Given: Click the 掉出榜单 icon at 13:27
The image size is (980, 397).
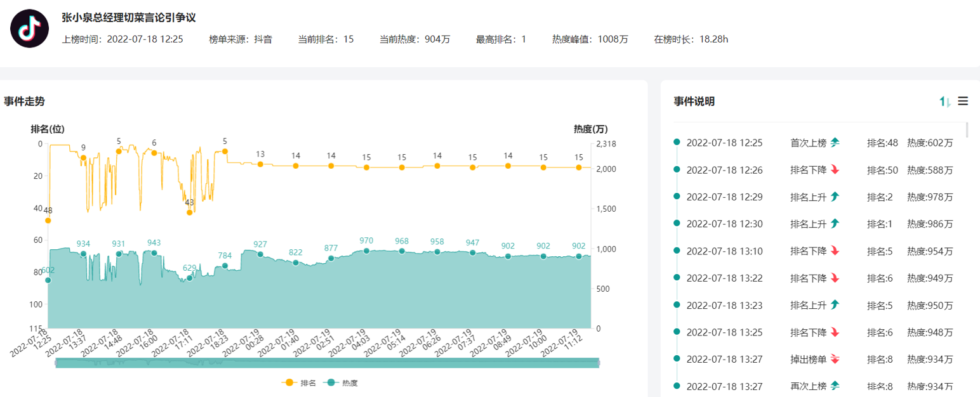Looking at the screenshot, I should point(835,359).
